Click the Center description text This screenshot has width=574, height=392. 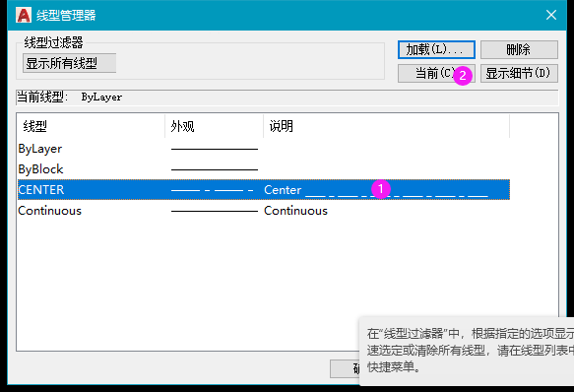click(283, 190)
